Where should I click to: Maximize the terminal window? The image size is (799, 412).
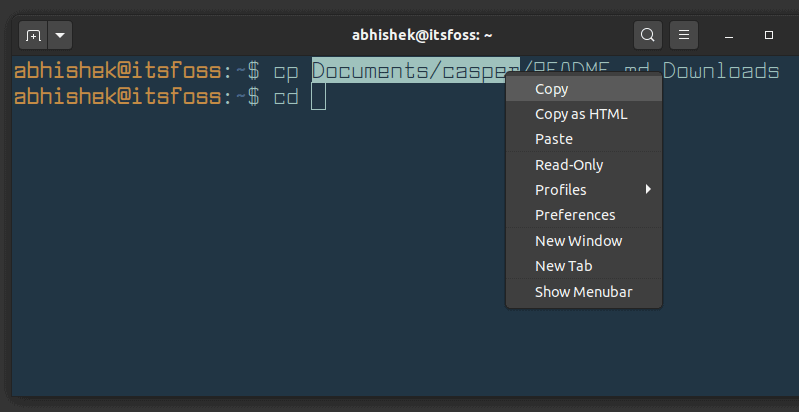click(x=769, y=35)
